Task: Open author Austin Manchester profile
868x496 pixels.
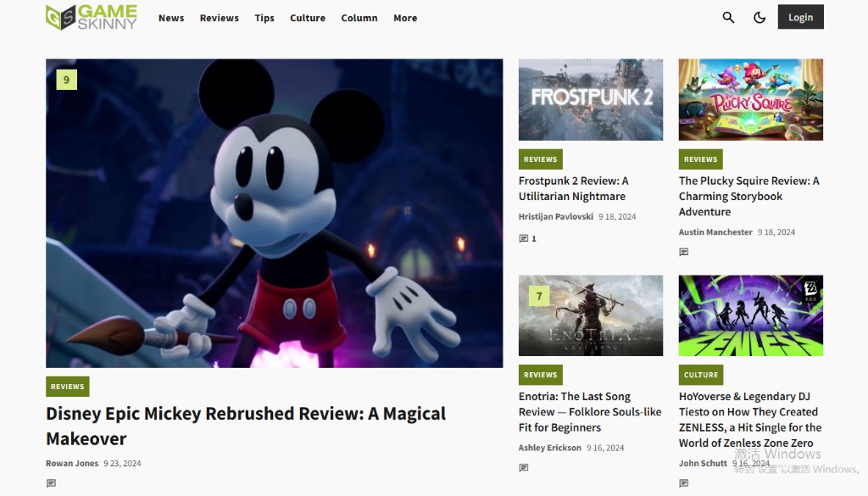Action: pos(715,232)
